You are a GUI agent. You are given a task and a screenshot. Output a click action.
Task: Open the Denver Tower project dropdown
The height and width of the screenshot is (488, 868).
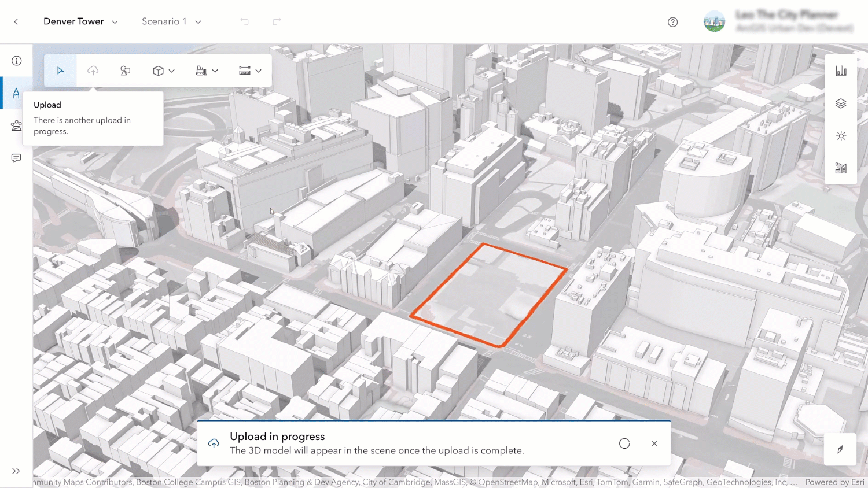coord(80,21)
